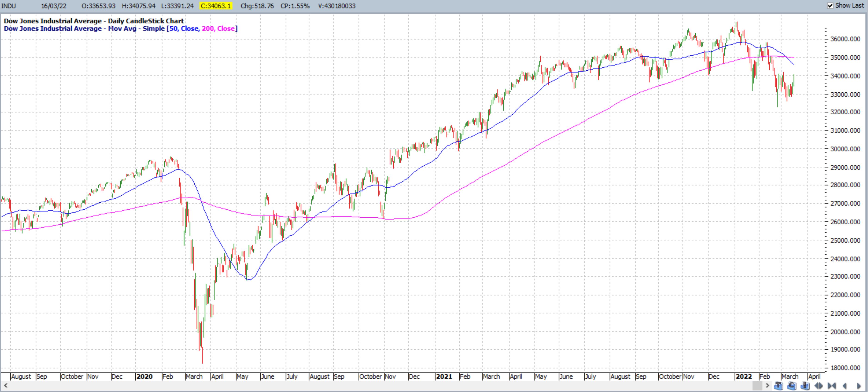
Task: Click the 25000.000 price axis label
Action: (845, 241)
